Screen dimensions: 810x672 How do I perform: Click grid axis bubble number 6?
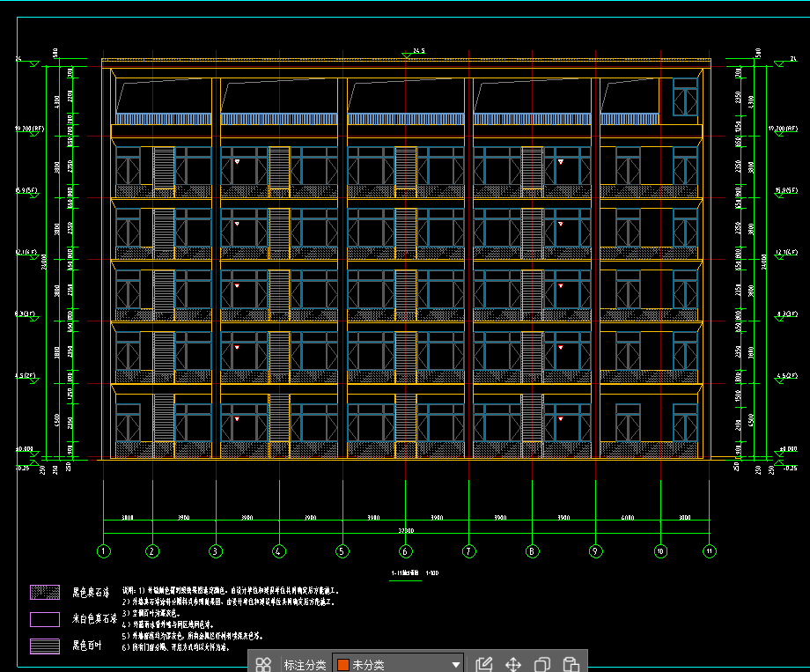405,552
